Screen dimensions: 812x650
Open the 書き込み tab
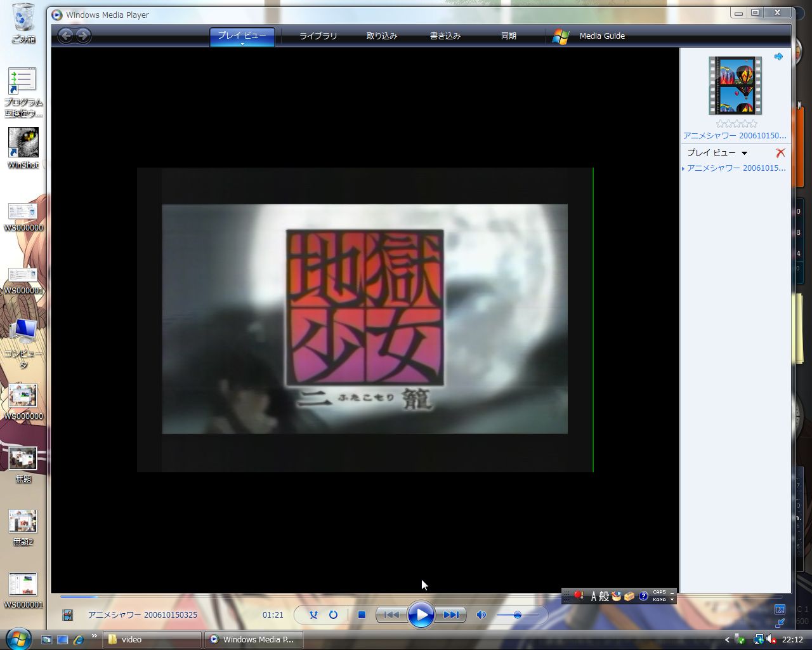tap(445, 36)
